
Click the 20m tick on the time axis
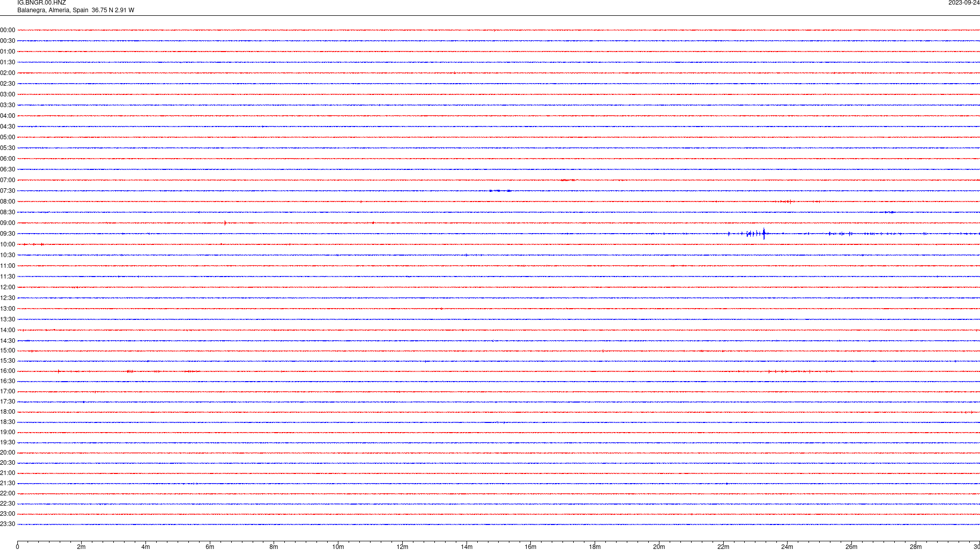(x=659, y=547)
